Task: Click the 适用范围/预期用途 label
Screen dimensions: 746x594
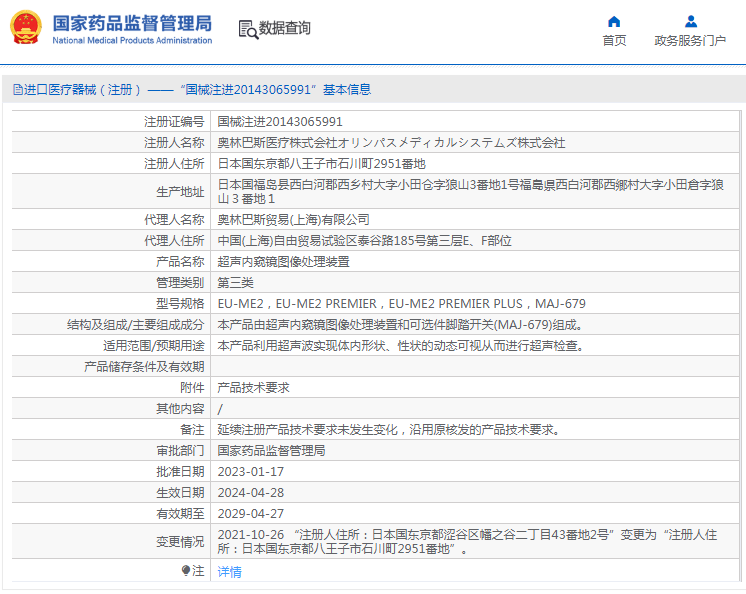Action: tap(154, 346)
